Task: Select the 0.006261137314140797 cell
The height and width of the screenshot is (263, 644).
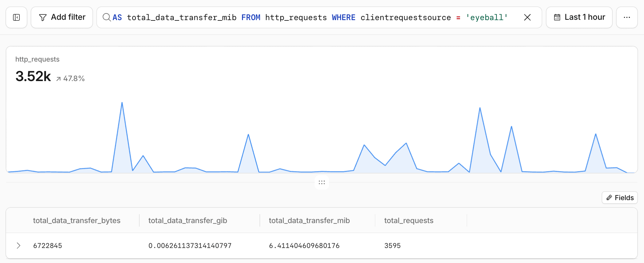Action: 190,246
